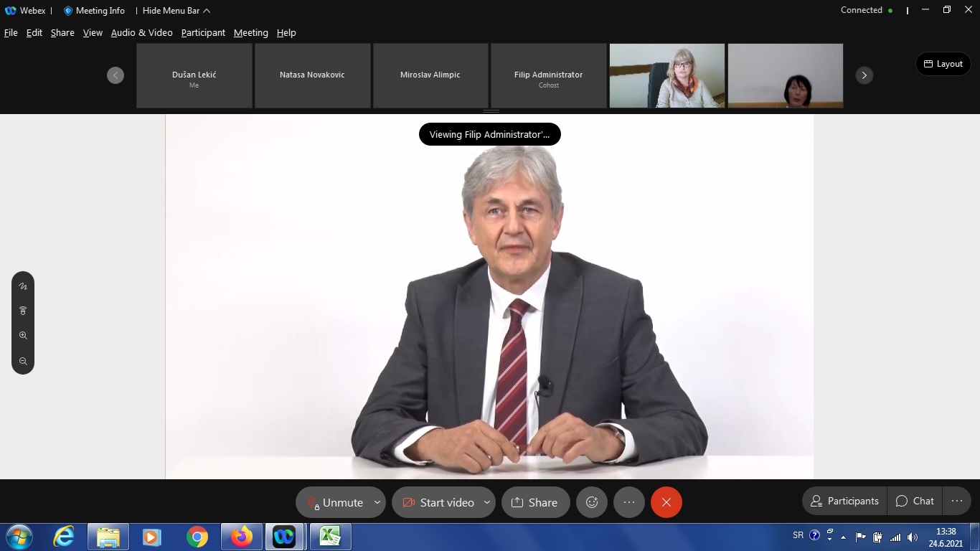This screenshot has width=980, height=551.
Task: Open the View menu
Action: [x=93, y=32]
